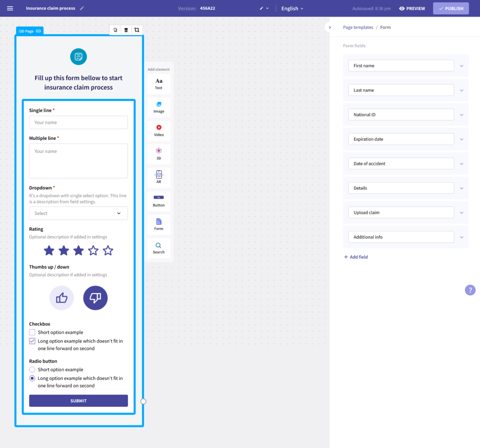Image resolution: width=480 pixels, height=448 pixels.
Task: Add a Video element
Action: [x=158, y=129]
